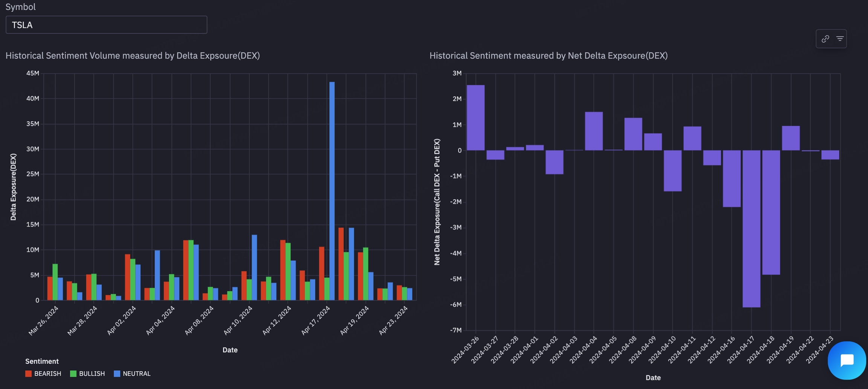The width and height of the screenshot is (868, 389).
Task: Click the Sentiment legend heading
Action: click(42, 361)
